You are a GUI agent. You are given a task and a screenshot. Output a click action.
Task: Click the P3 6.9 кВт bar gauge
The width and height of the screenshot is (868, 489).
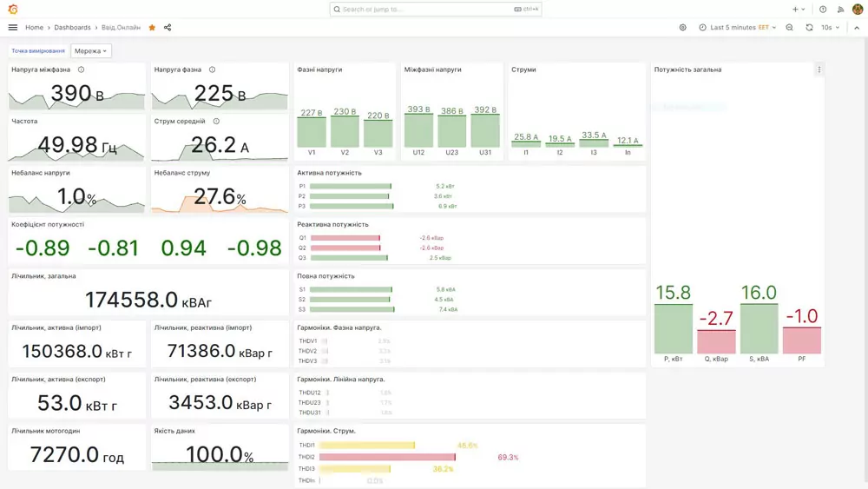coord(352,206)
